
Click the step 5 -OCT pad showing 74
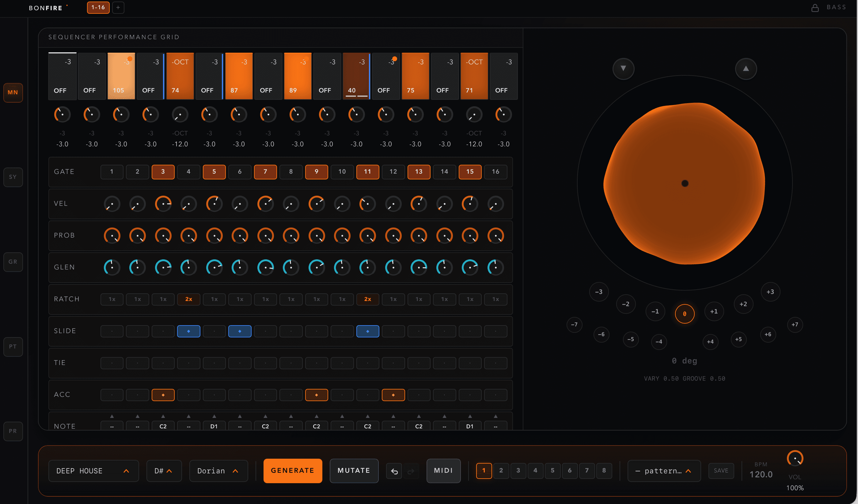[x=180, y=76]
